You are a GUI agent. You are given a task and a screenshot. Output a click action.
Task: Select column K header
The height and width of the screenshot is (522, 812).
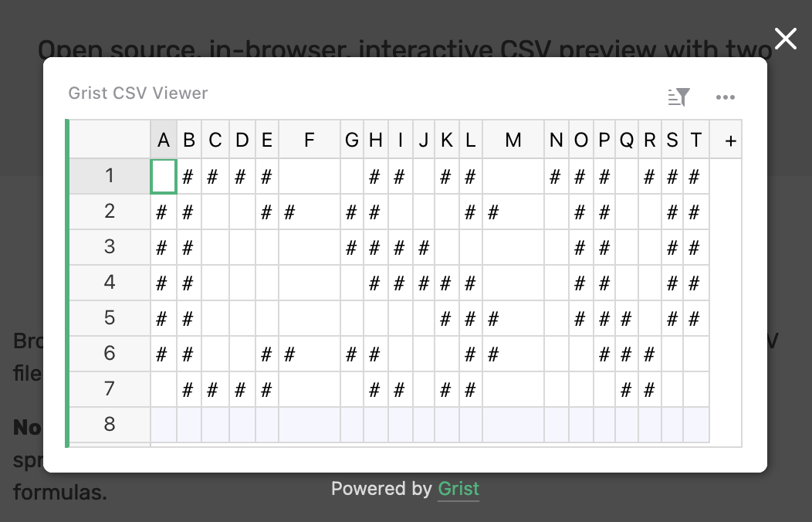[446, 140]
